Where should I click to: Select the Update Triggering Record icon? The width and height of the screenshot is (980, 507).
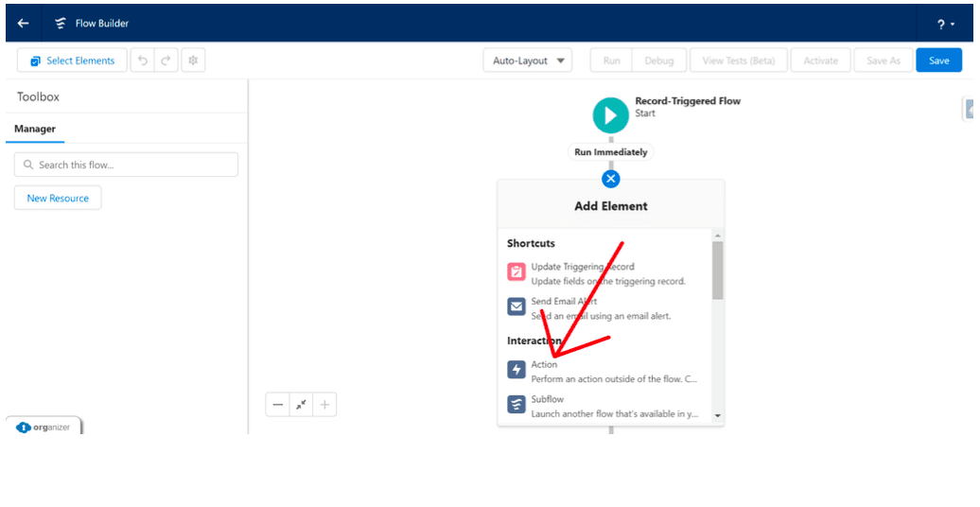516,272
